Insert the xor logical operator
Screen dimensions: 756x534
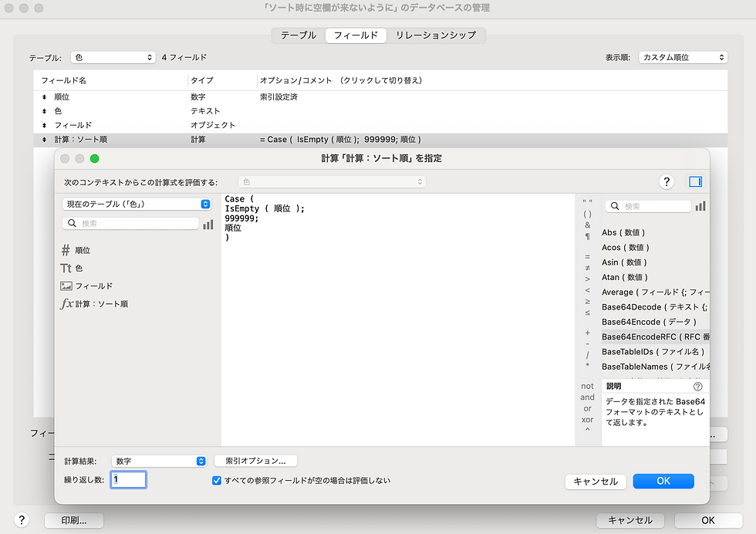587,420
